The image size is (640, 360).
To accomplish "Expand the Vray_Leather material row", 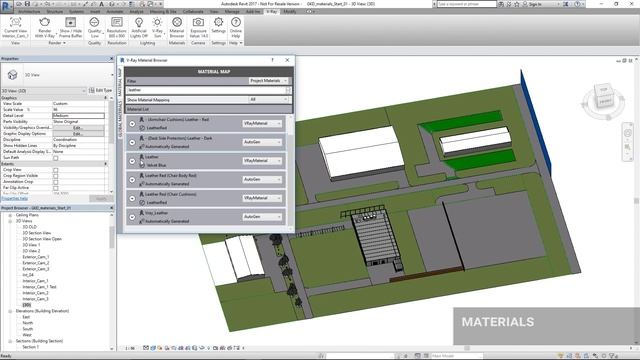I will (x=132, y=217).
